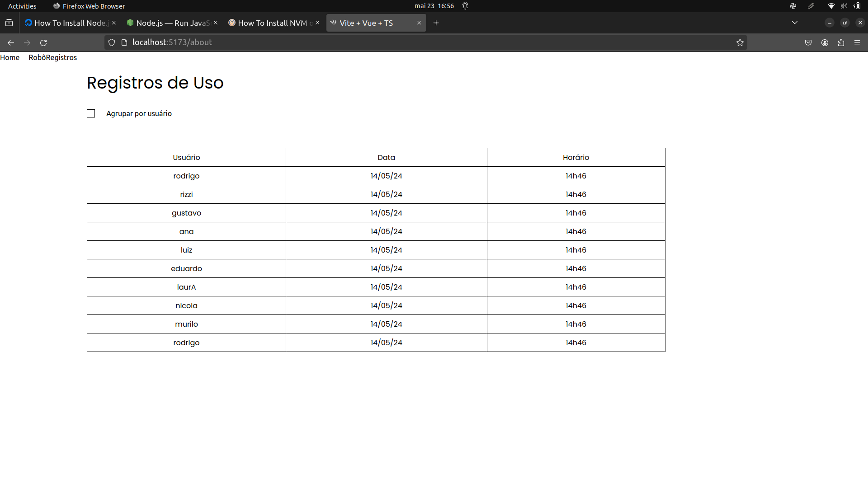The image size is (868, 488).
Task: Minimize the Firefox window
Action: (829, 23)
